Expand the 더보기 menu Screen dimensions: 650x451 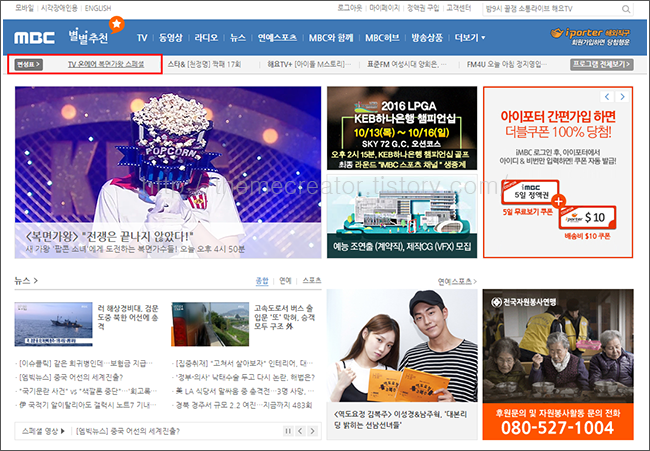(470, 38)
